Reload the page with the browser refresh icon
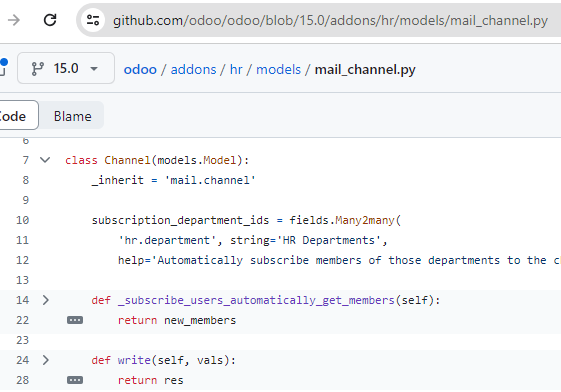The height and width of the screenshot is (392, 561). [50, 20]
